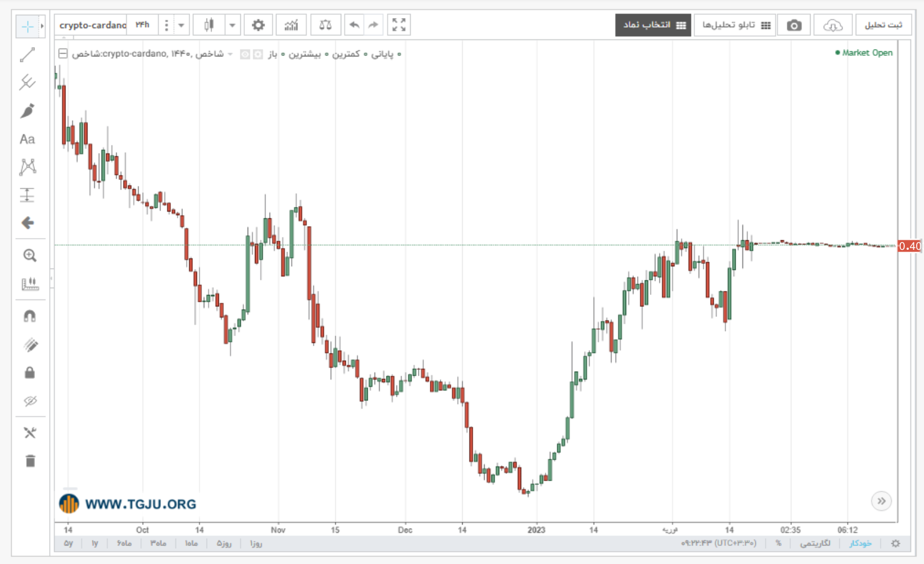Image resolution: width=924 pixels, height=564 pixels.
Task: Expand the indicator legend dropdown arrow
Action: [x=230, y=54]
